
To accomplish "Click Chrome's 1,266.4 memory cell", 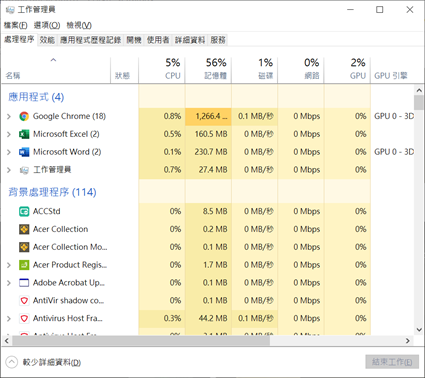I will point(208,116).
